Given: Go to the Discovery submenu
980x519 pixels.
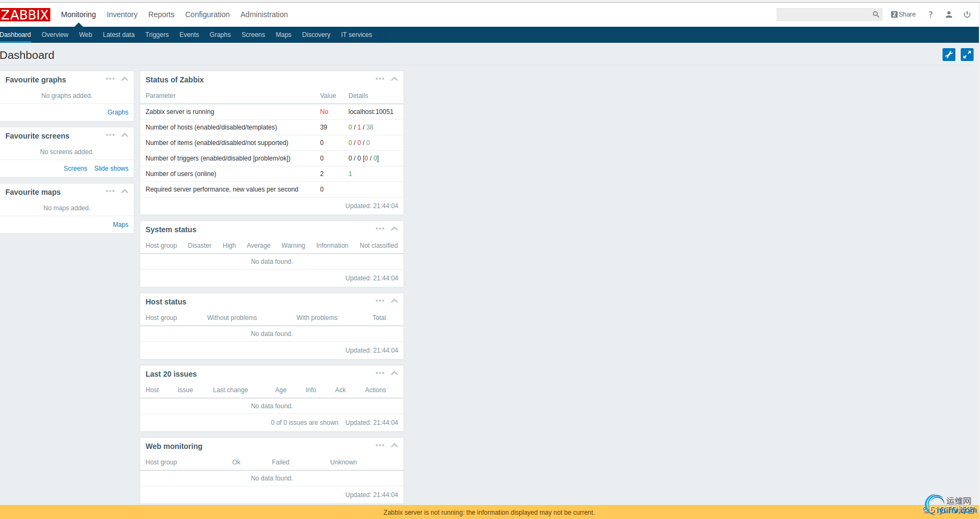Looking at the screenshot, I should point(316,35).
